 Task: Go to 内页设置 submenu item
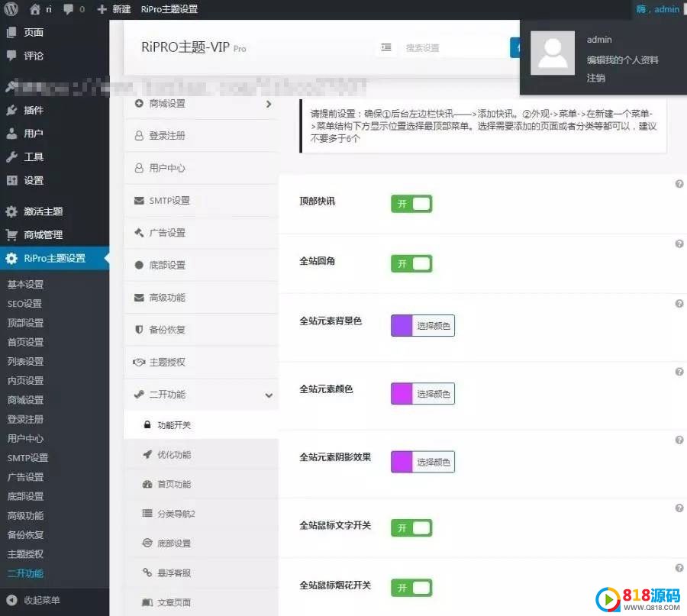tap(25, 381)
